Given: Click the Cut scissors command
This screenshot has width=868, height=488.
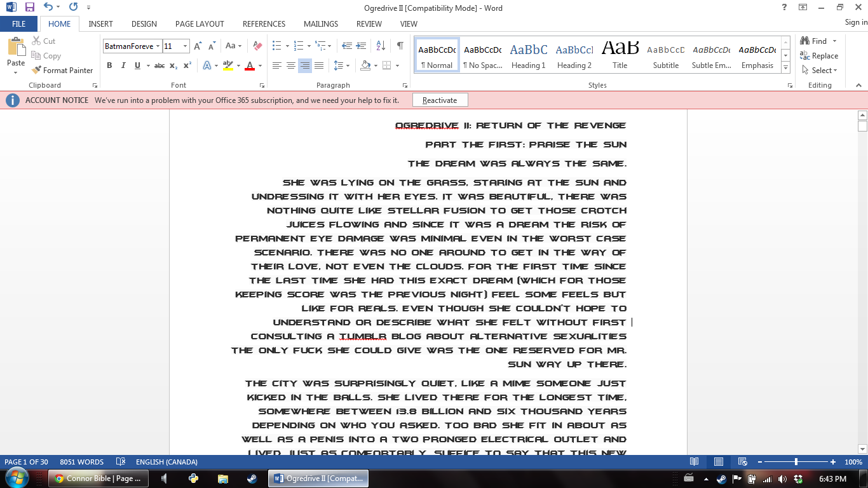Looking at the screenshot, I should click(44, 41).
